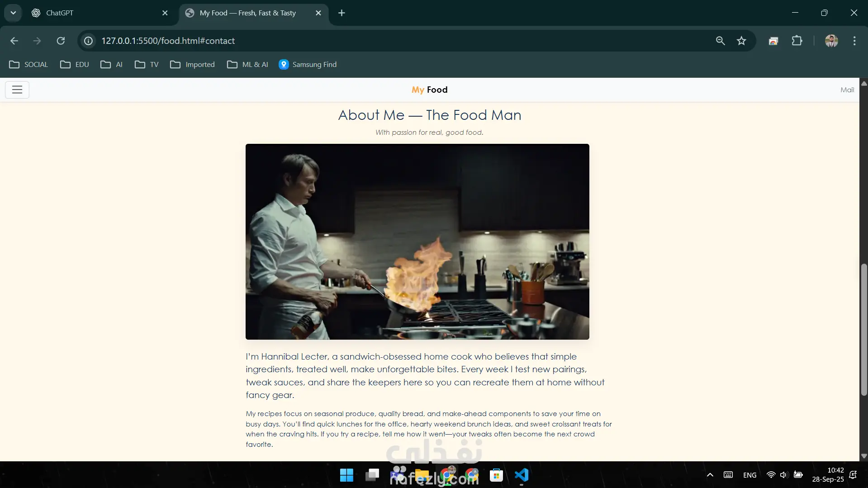Click the volume speaker tray icon
Viewport: 868px width, 488px height.
click(784, 475)
